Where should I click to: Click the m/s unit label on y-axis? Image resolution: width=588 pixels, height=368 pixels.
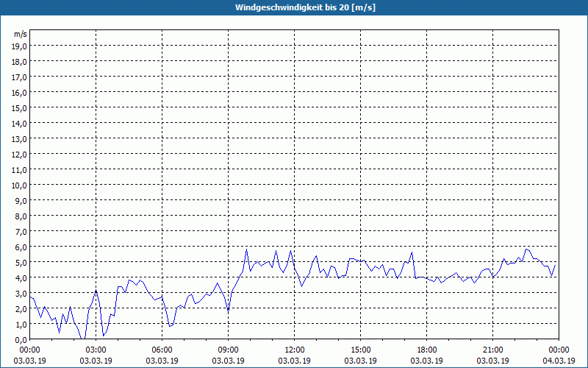[21, 34]
